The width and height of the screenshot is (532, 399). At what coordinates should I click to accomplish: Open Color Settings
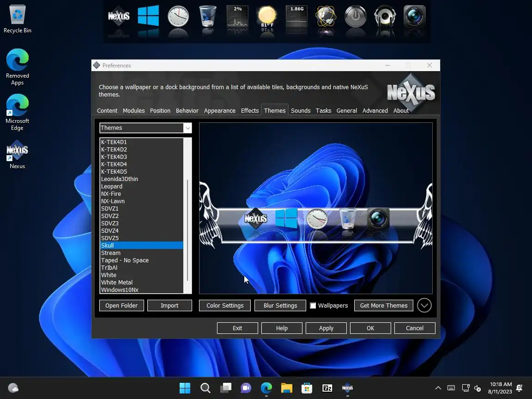pos(225,305)
